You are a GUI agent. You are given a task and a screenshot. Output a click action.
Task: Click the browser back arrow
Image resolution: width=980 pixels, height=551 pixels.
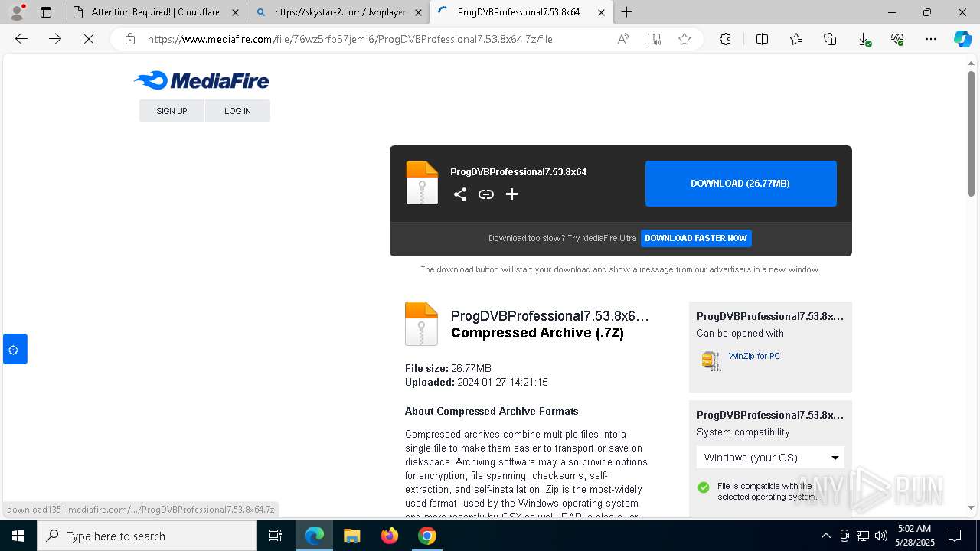tap(21, 39)
